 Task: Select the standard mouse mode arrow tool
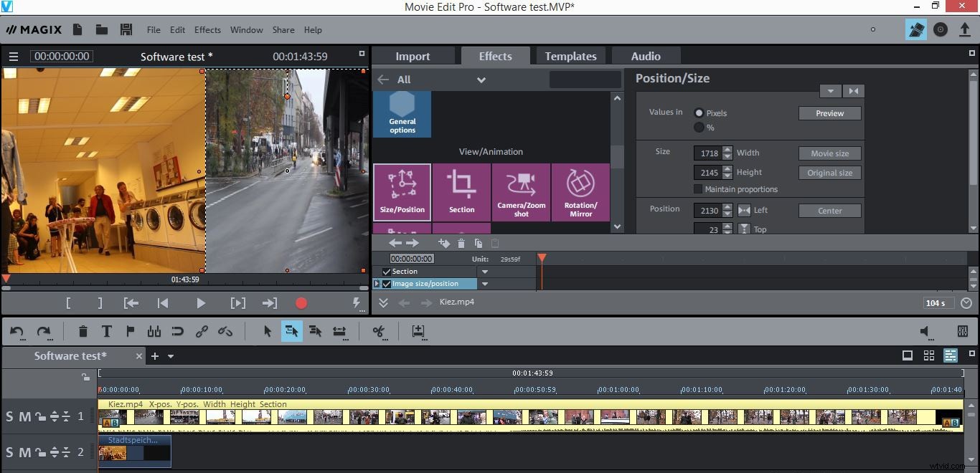pos(267,331)
